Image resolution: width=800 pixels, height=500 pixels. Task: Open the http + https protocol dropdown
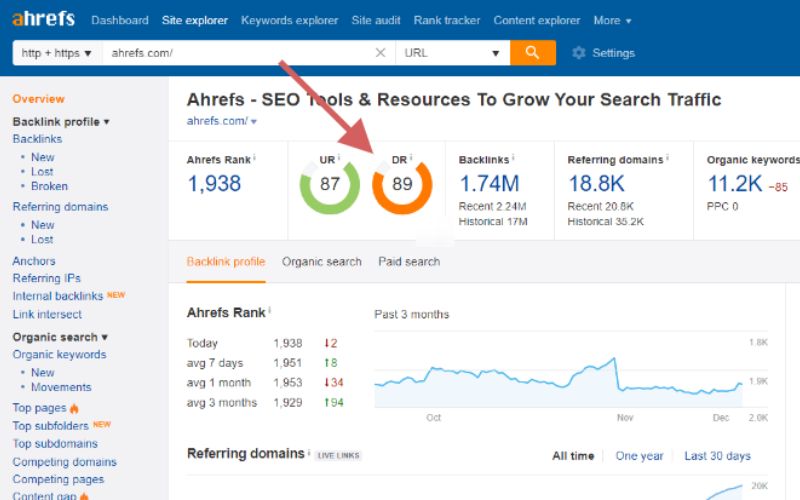coord(57,53)
